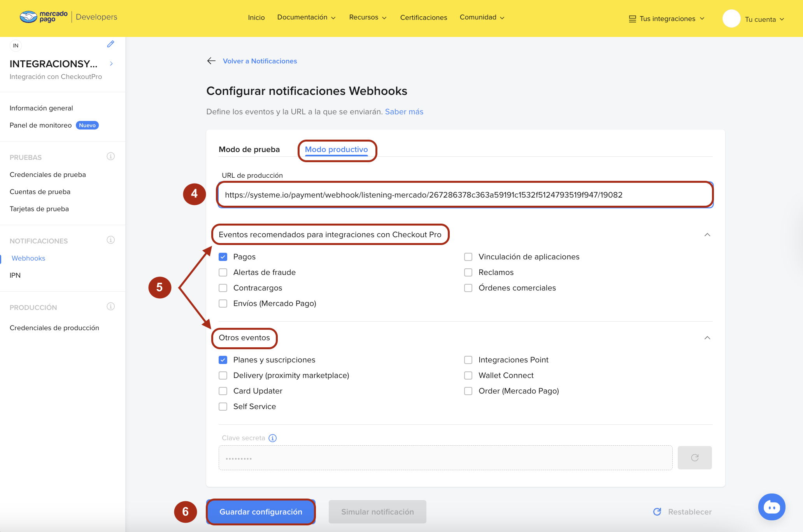Screen dimensions: 803x532
Task: Open the chatbot assistant bubble
Action: [x=771, y=507]
